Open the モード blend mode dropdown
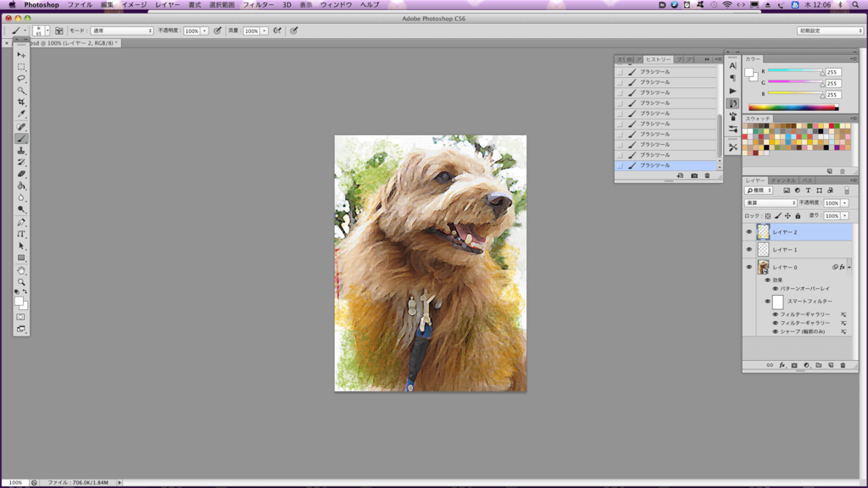Viewport: 868px width, 488px height. click(122, 31)
